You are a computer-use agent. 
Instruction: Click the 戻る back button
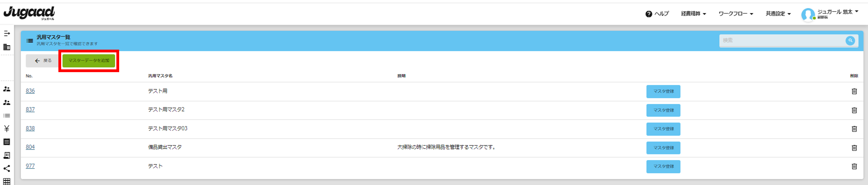click(x=43, y=61)
